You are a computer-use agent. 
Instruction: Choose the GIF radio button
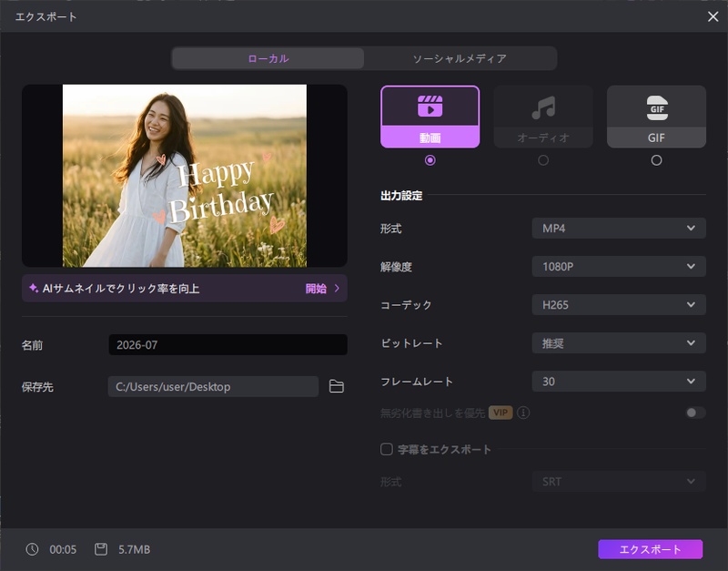click(656, 160)
